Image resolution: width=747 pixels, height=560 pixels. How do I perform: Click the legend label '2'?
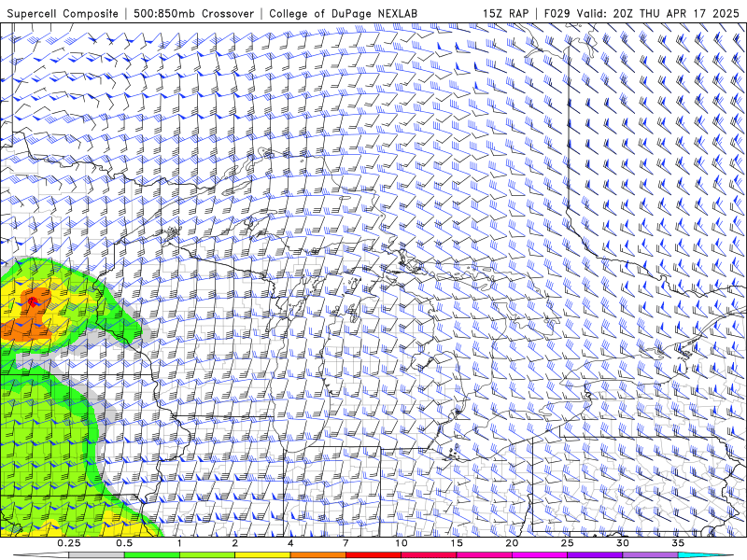tap(235, 543)
